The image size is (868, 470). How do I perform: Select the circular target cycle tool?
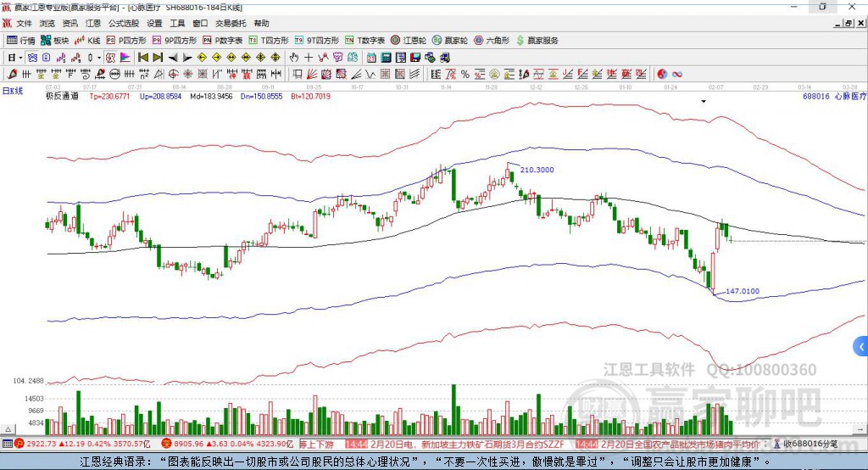coord(173,74)
